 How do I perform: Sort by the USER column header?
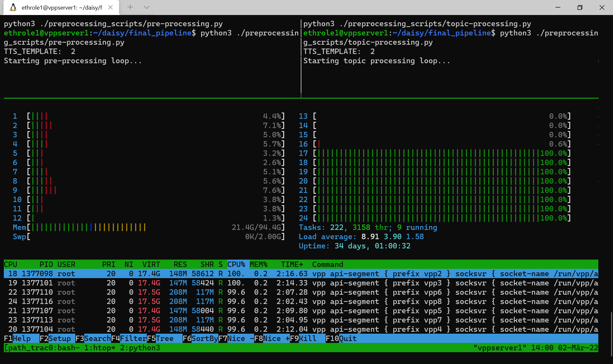click(66, 264)
